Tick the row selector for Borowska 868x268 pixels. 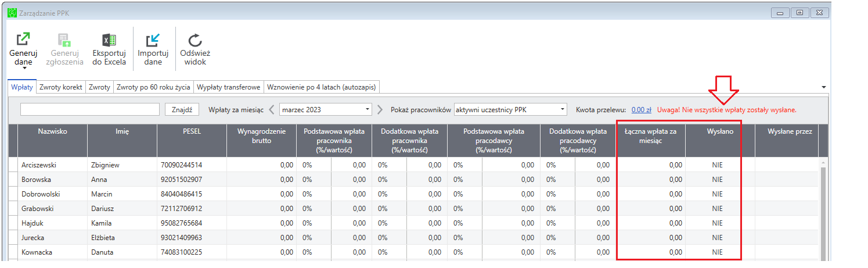click(13, 180)
